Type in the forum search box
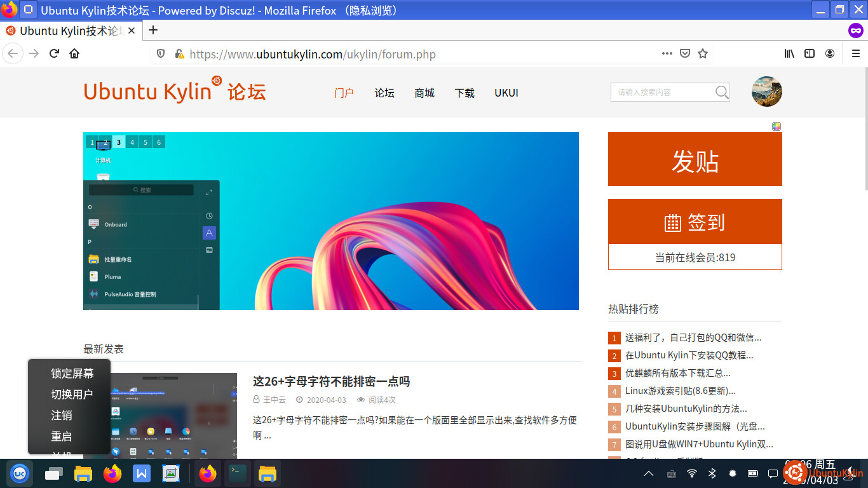 [661, 93]
